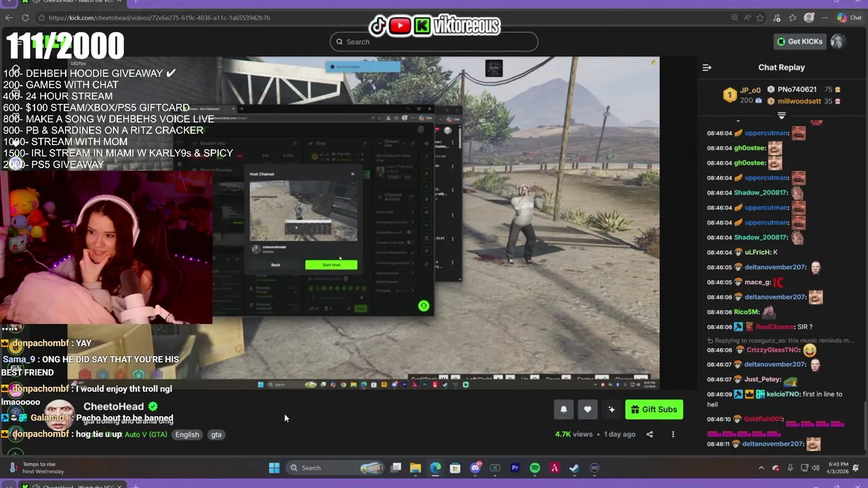868x488 pixels.
Task: Click username CrizzyGlassTNO in chat replay
Action: (772, 350)
